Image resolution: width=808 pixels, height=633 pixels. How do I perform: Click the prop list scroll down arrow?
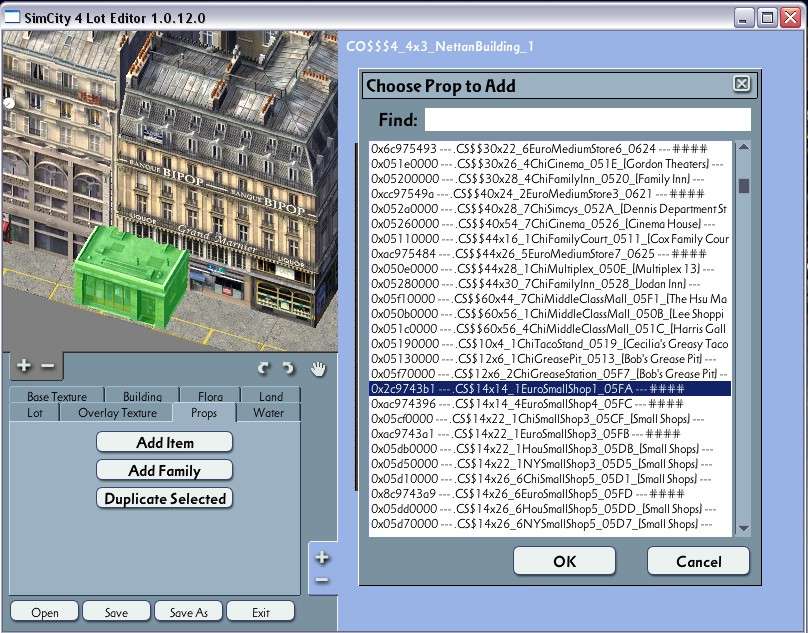point(743,528)
